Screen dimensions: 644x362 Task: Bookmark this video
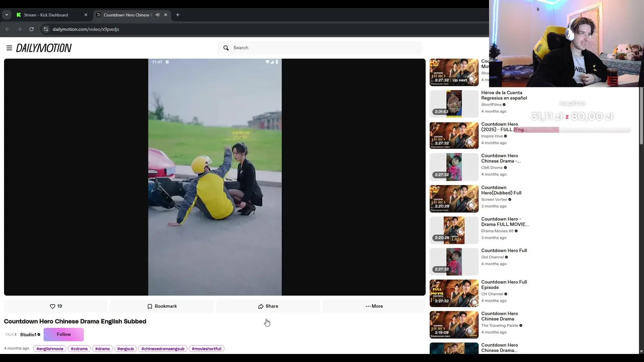click(x=162, y=306)
